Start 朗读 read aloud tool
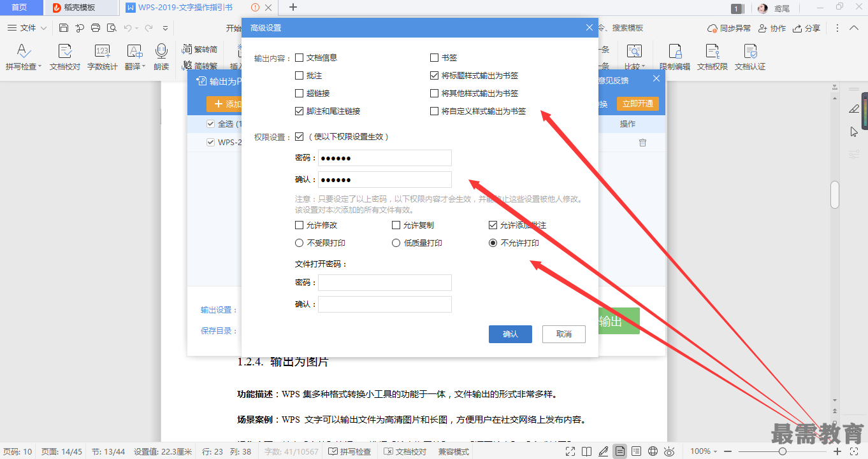868x459 pixels. 161,57
